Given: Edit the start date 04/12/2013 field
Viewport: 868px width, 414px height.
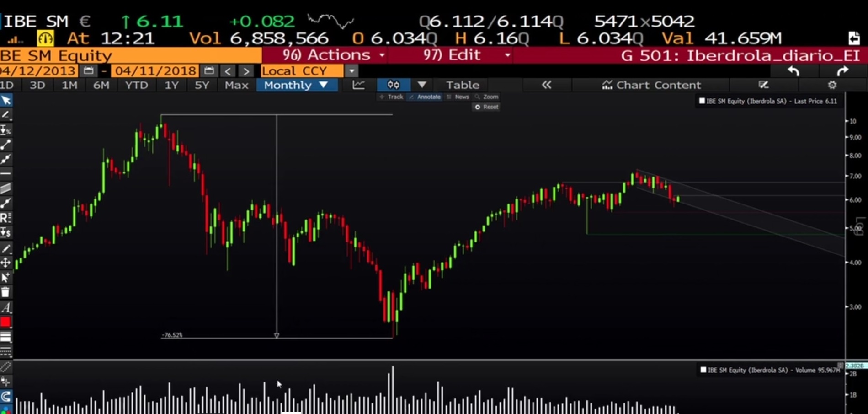Looking at the screenshot, I should click(38, 71).
